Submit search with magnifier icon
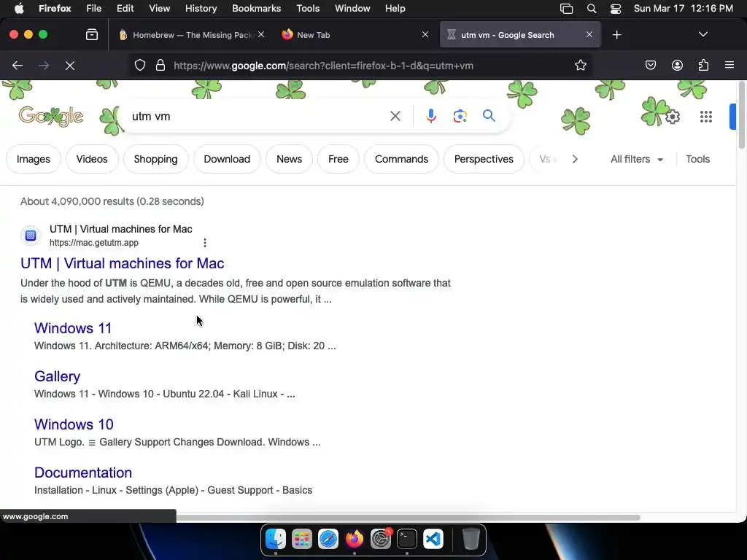747x560 pixels. 489,116
